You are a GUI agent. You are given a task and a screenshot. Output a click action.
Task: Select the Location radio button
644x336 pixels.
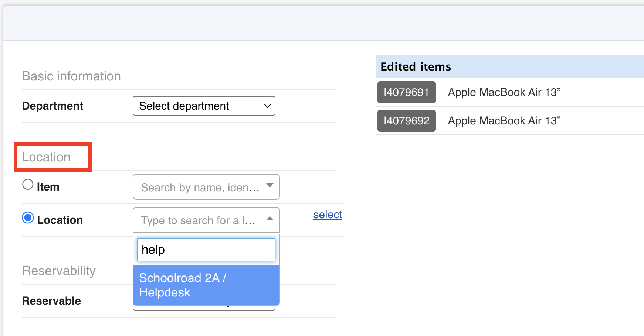point(28,218)
